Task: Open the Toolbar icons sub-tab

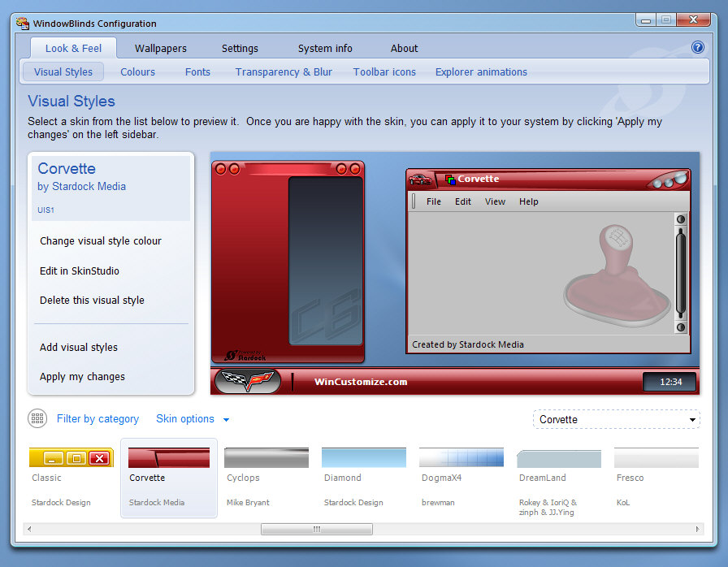Action: 384,72
